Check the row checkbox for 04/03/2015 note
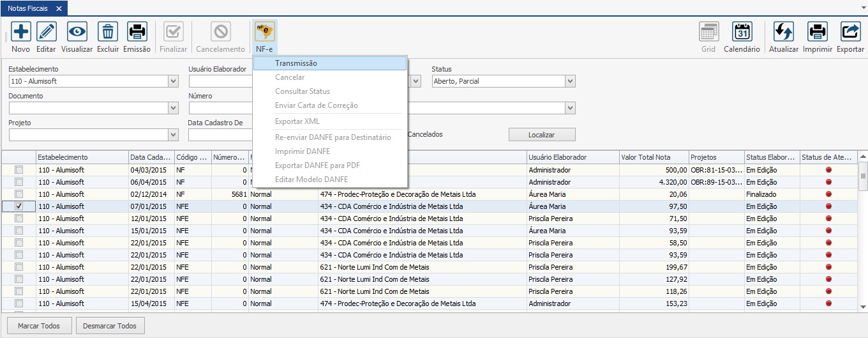The height and width of the screenshot is (338, 868). click(19, 170)
